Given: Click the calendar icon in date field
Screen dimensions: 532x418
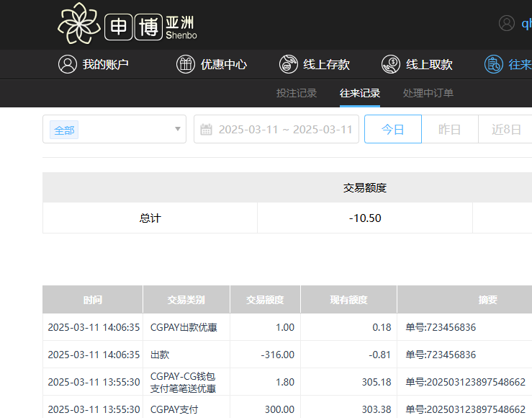Looking at the screenshot, I should click(207, 130).
